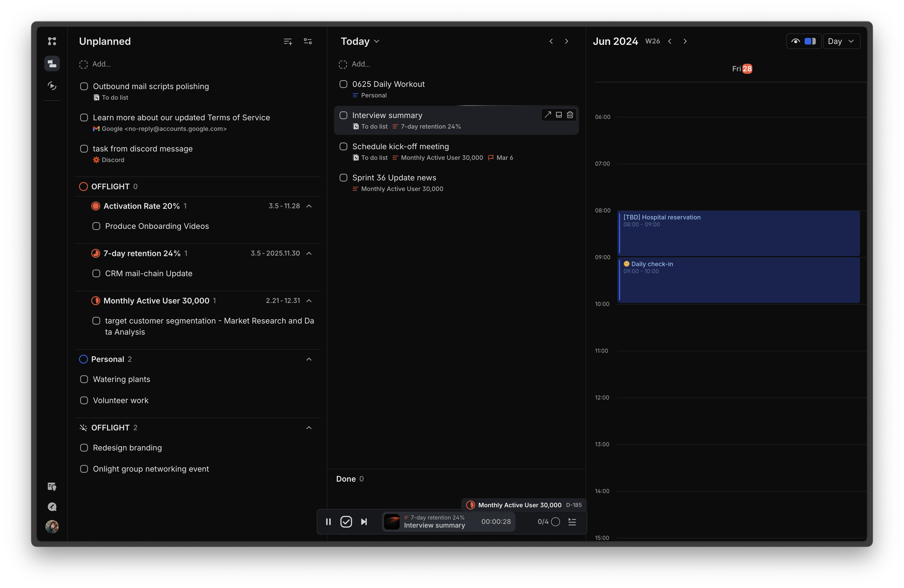The image size is (904, 588).
Task: Open the timer task list icon
Action: [572, 521]
